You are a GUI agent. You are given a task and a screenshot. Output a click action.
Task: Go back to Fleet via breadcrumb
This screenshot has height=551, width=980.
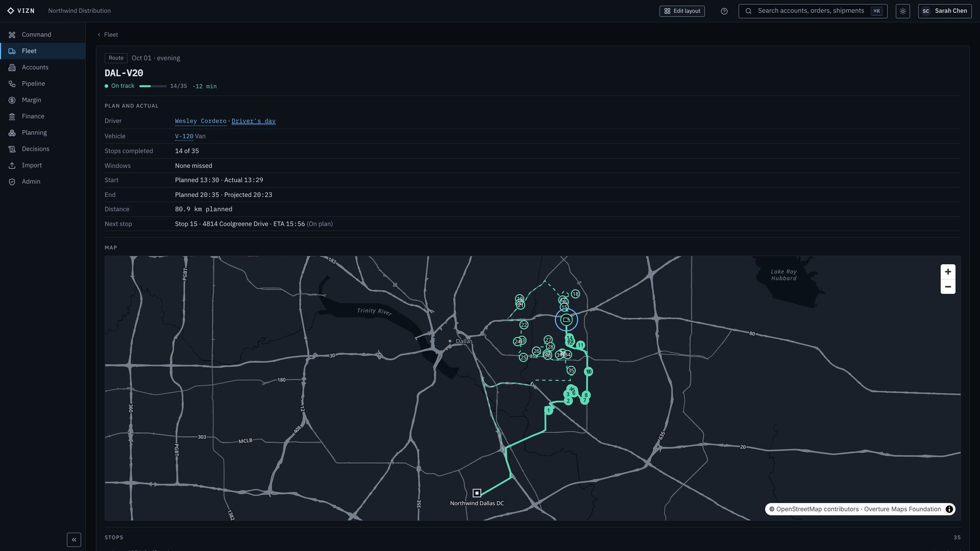click(108, 35)
